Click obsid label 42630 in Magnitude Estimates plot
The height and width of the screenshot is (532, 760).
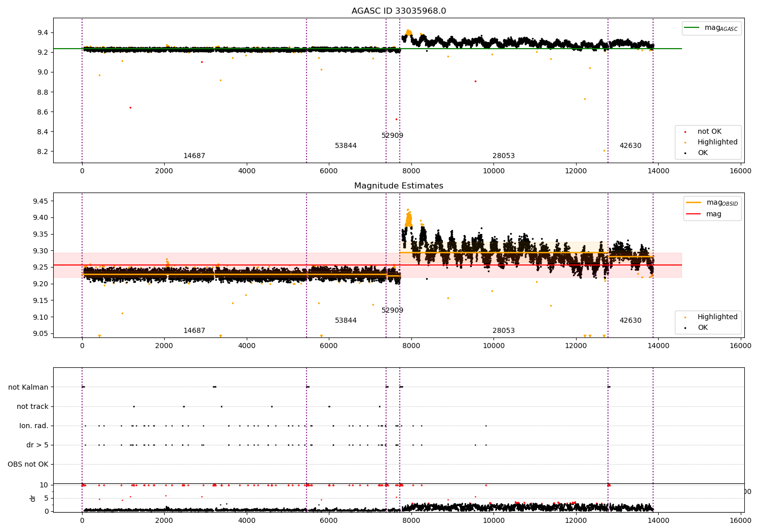(630, 321)
